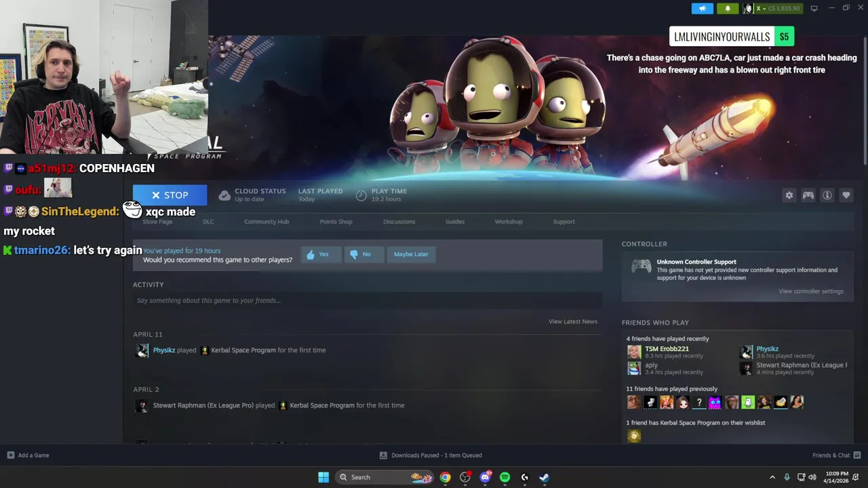Image resolution: width=868 pixels, height=488 pixels.
Task: Open Steam announcements megaphone button
Action: pos(703,8)
